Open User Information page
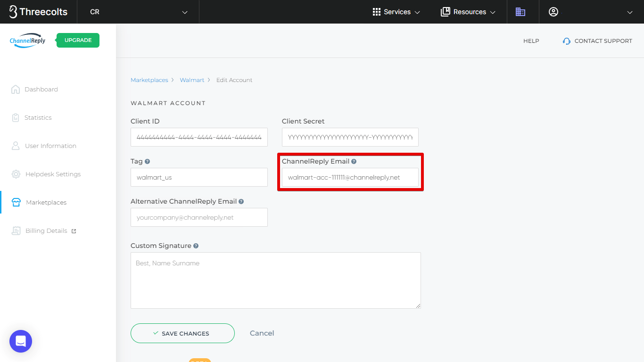Viewport: 644px width, 362px height. tap(50, 146)
